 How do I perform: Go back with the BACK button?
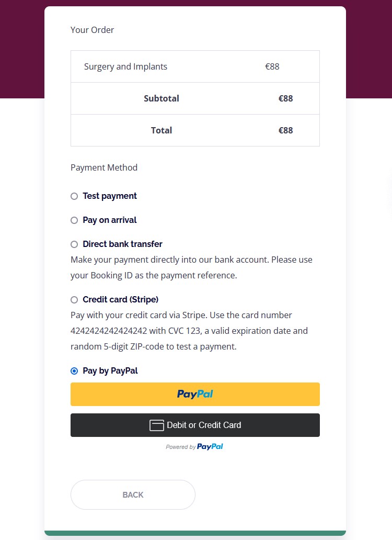click(133, 494)
